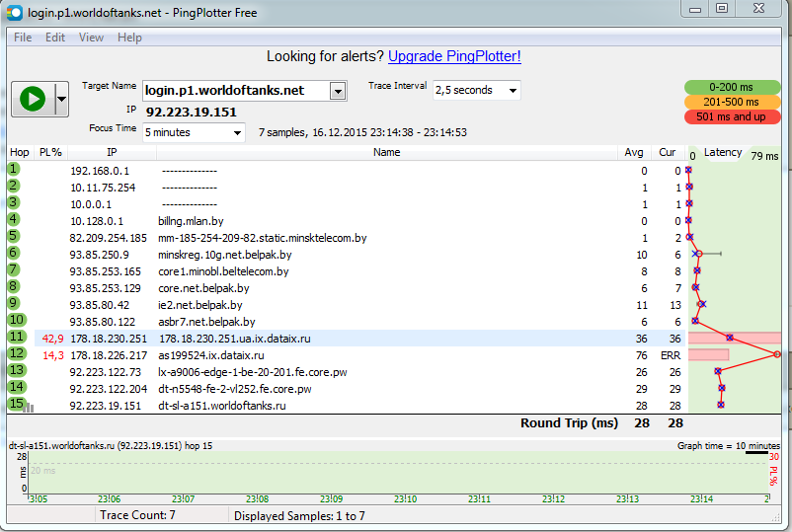Click the timeline graph bars icon beside hop 15
792x532 pixels.
[30, 408]
